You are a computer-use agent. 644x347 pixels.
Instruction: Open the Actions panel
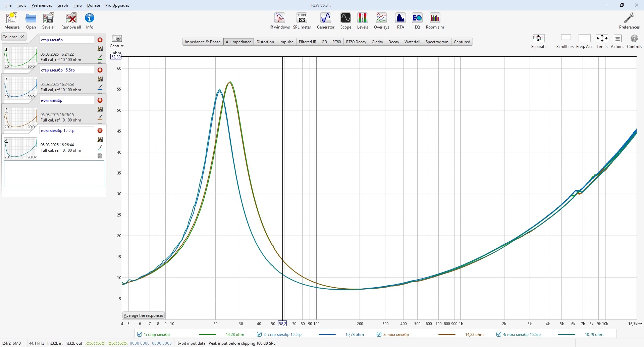[618, 41]
